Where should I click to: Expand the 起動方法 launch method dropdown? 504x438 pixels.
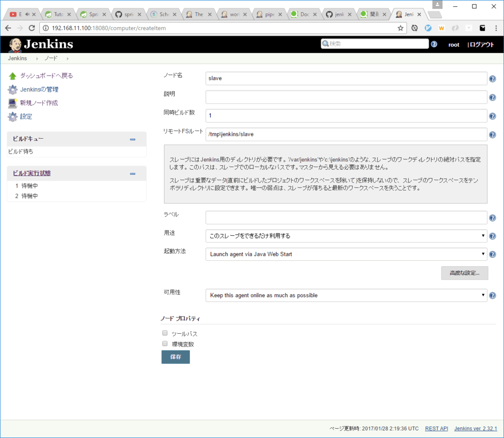pos(346,254)
